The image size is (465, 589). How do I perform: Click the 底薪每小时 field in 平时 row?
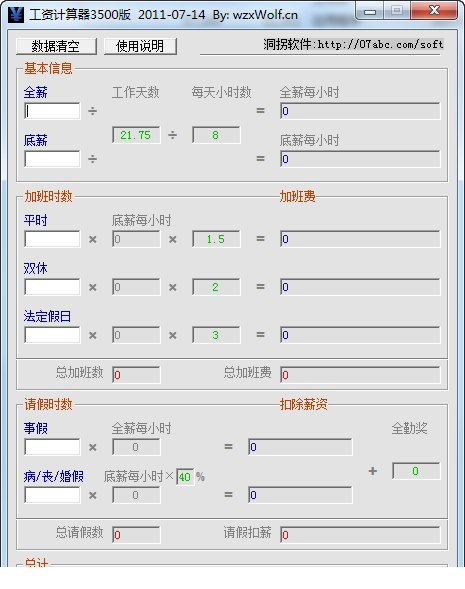tap(136, 239)
